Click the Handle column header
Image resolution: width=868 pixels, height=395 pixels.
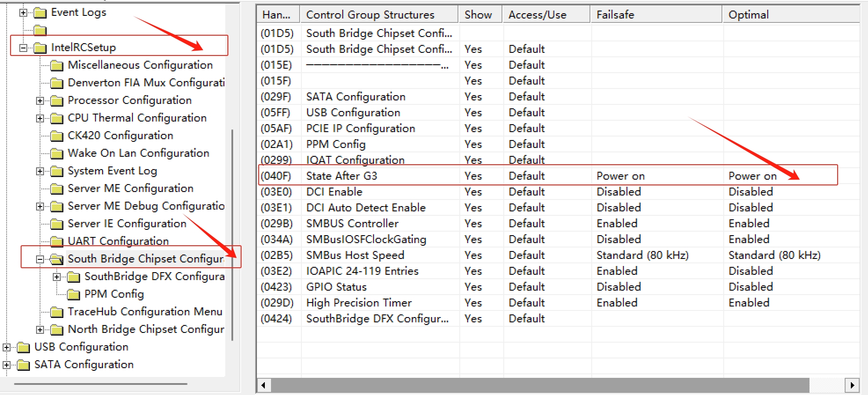point(278,15)
